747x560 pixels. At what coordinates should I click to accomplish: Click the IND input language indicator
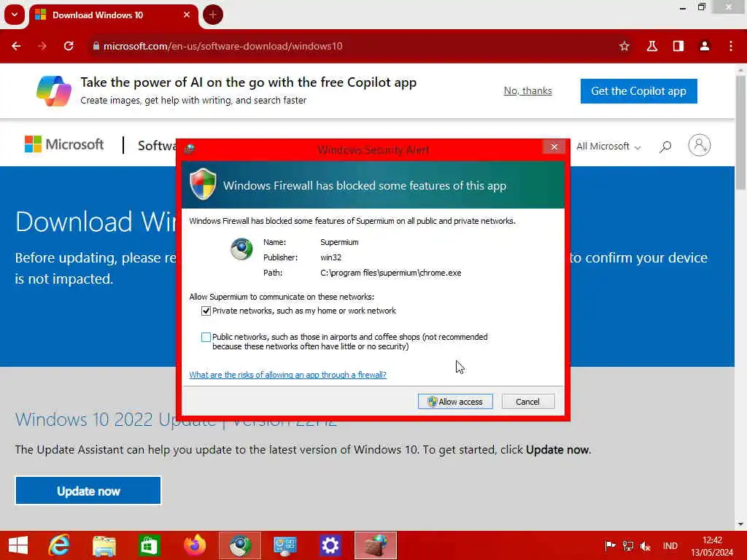670,545
